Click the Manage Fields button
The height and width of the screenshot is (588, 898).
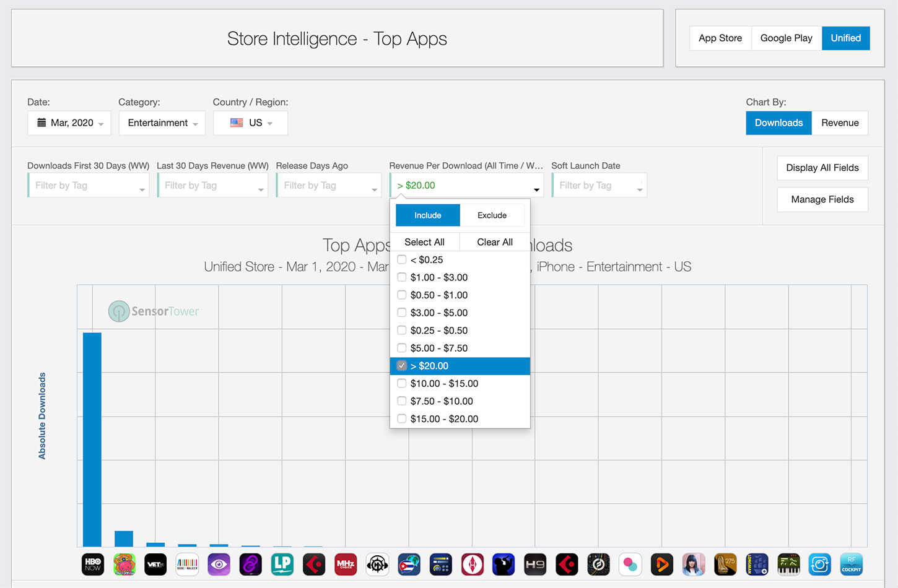click(x=822, y=199)
